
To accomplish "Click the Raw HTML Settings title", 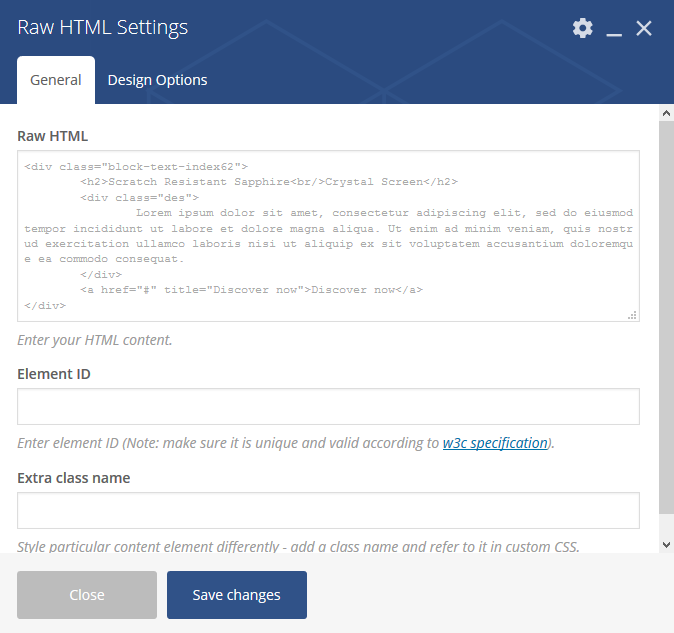I will coord(102,28).
